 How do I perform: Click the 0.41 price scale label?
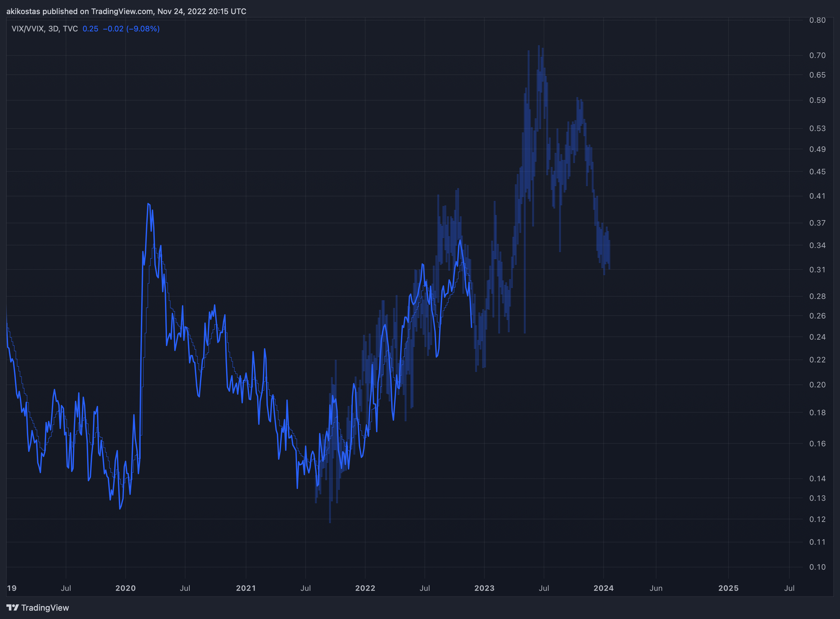click(x=818, y=196)
